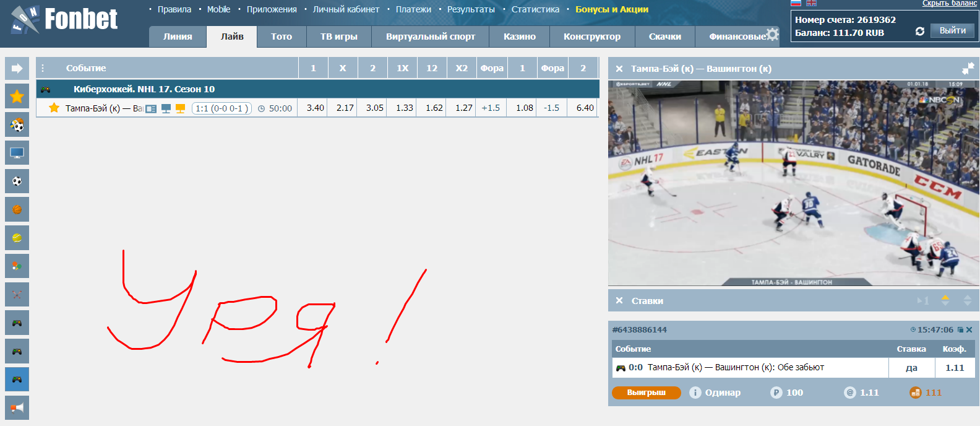Switch to the ТВ игры tab

(339, 37)
